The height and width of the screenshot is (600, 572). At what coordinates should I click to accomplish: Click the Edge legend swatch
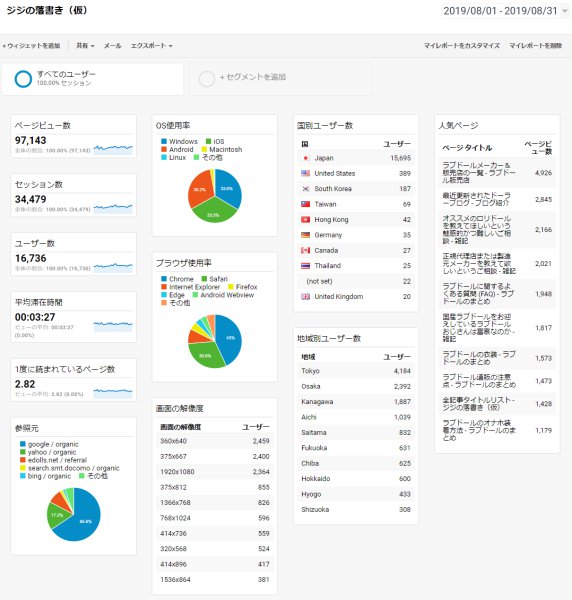pyautogui.click(x=164, y=295)
